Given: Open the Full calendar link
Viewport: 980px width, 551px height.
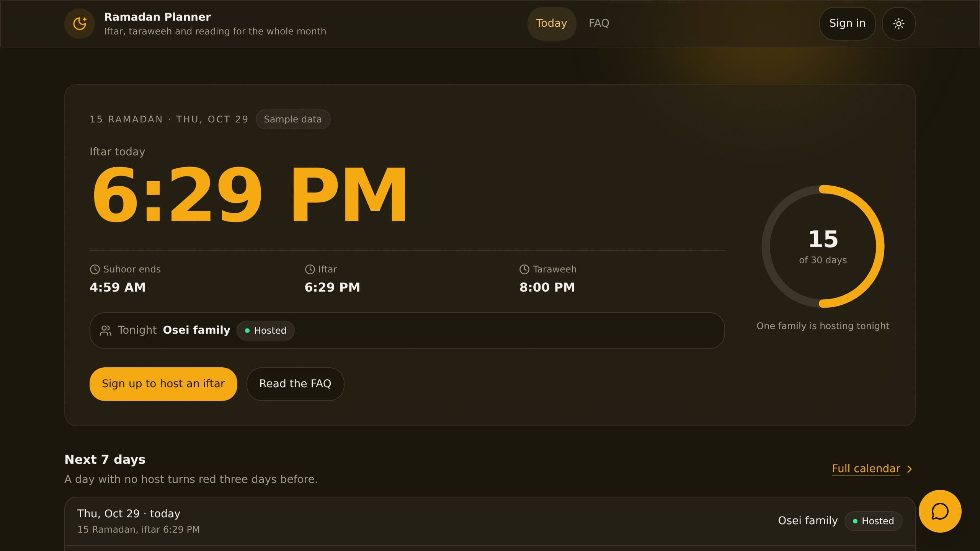Looking at the screenshot, I should pyautogui.click(x=866, y=469).
